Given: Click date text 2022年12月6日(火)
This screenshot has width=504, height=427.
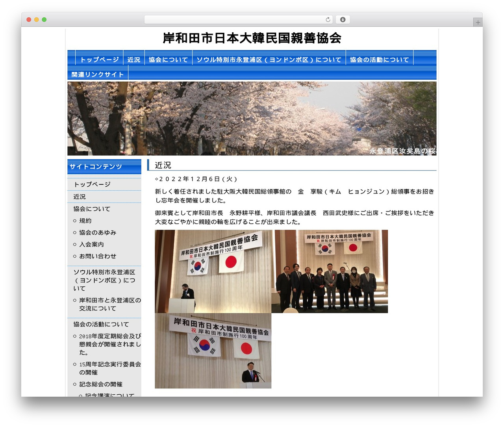Looking at the screenshot, I should pyautogui.click(x=196, y=179).
